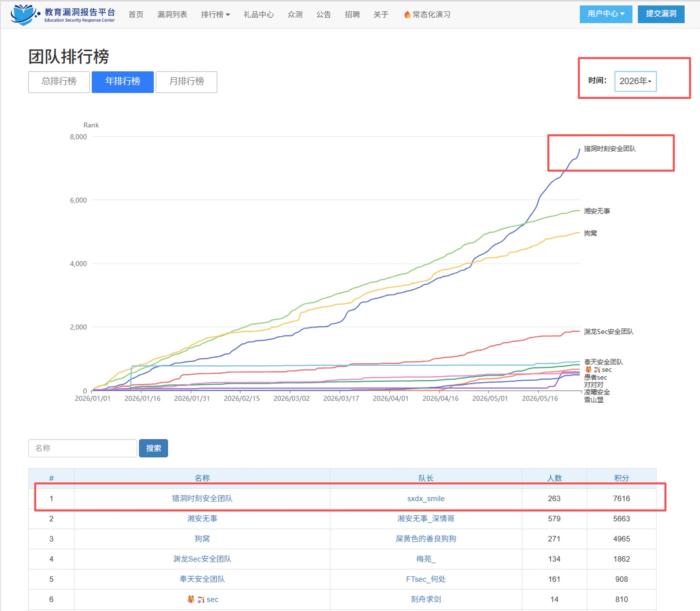Screen dimensions: 700x611
Task: Open team link 湘安无事 in table
Action: pos(202,519)
